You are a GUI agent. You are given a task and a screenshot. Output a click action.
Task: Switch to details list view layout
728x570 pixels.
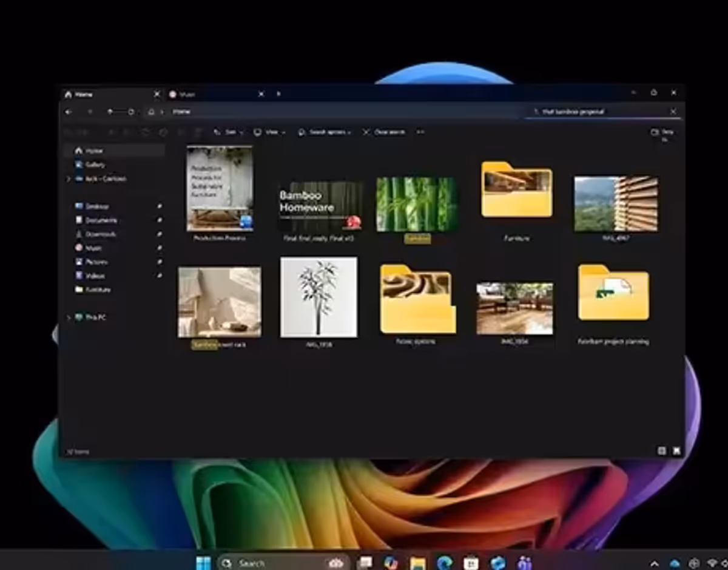point(662,451)
